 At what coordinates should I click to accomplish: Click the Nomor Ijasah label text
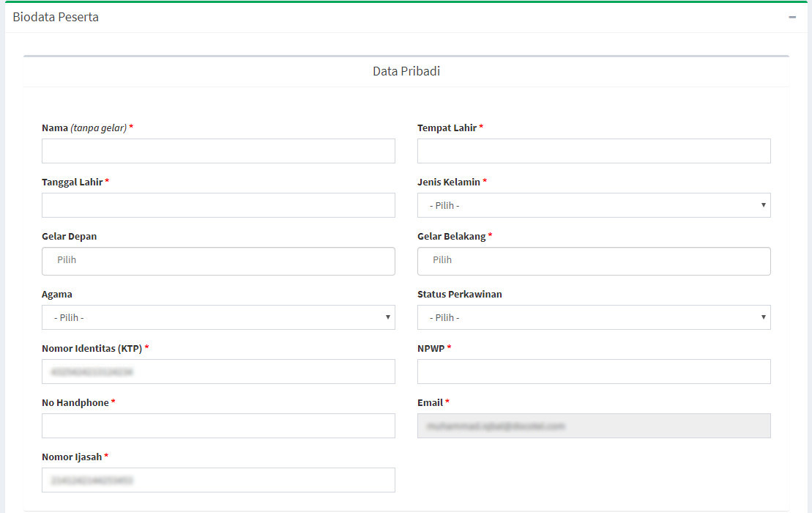tap(71, 457)
